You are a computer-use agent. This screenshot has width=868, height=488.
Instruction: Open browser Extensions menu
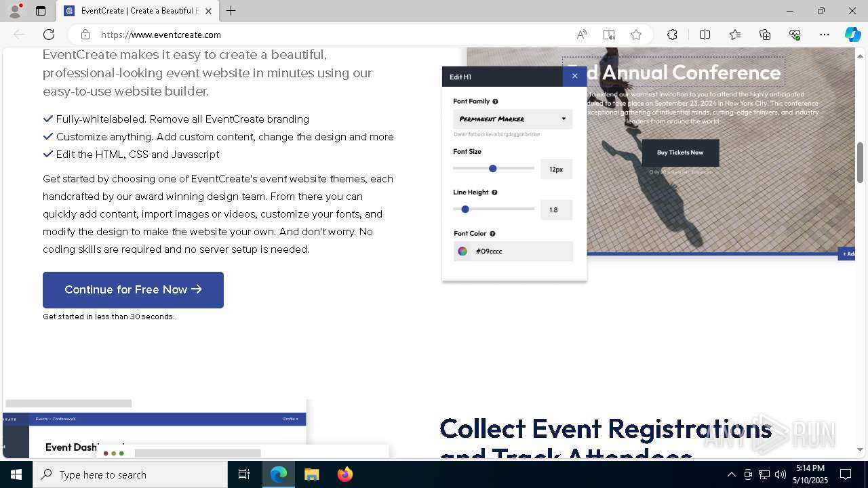point(672,35)
